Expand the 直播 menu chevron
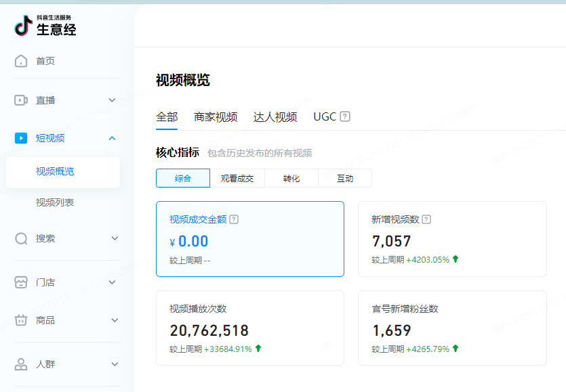The width and height of the screenshot is (566, 392). pos(113,100)
